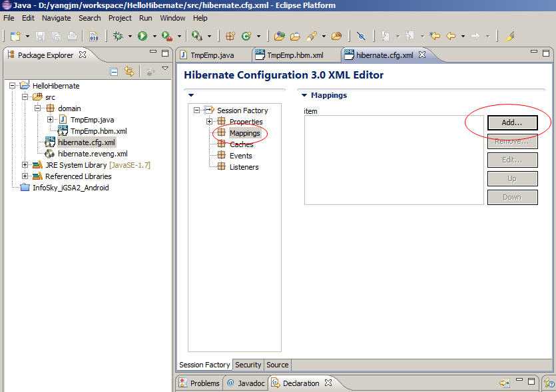Viewport: 556px width, 392px height.
Task: Expand the Properties node
Action: (x=209, y=122)
